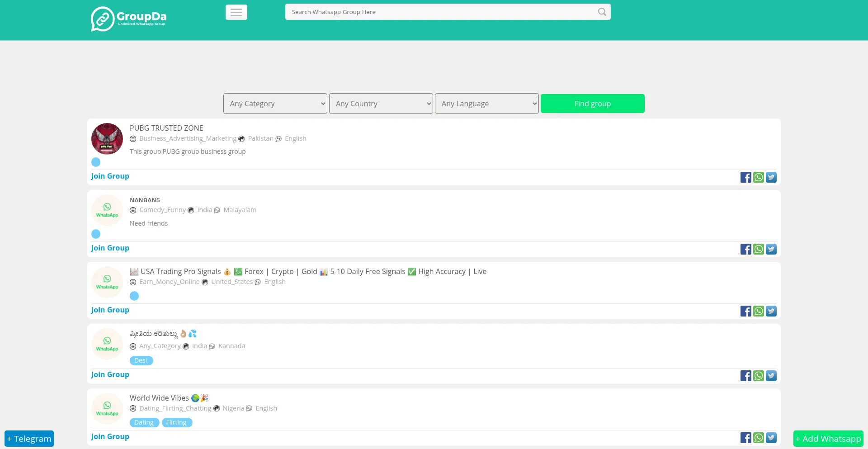The height and width of the screenshot is (449, 868).
Task: Open USA Trading Pro Signals title
Action: 308,271
